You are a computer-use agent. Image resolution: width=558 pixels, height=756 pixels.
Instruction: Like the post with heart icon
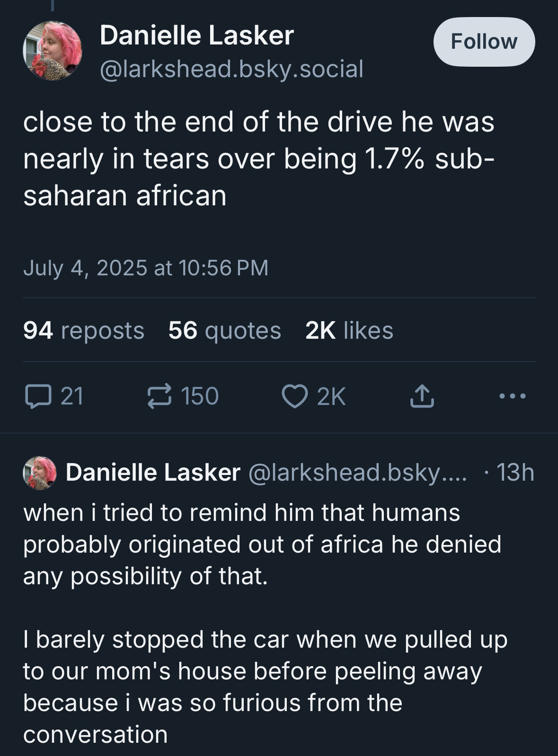click(x=294, y=396)
